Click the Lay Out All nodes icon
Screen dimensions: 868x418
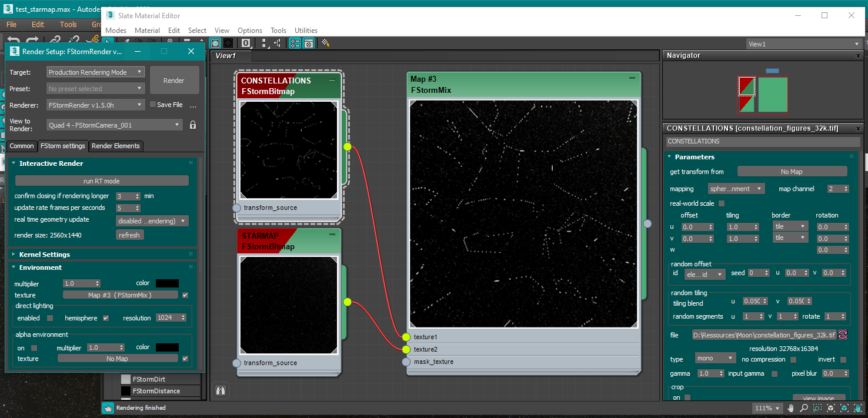[264, 44]
